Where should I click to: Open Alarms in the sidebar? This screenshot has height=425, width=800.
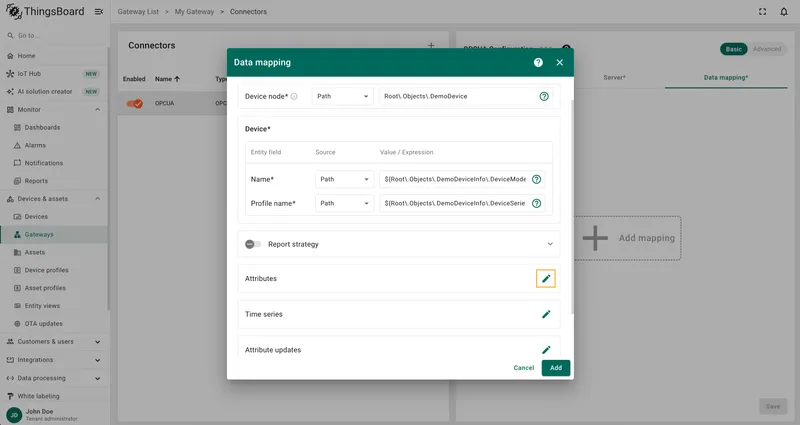point(54,145)
